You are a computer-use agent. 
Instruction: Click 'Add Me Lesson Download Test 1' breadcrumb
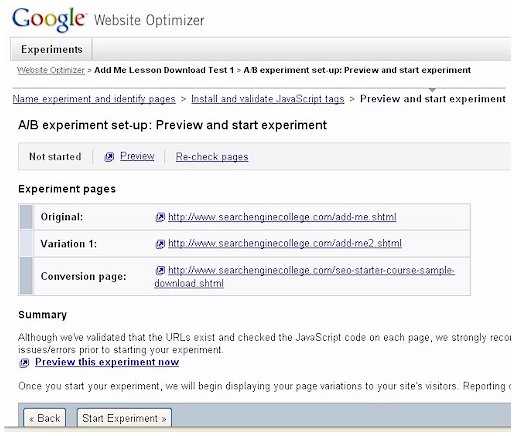coord(164,70)
